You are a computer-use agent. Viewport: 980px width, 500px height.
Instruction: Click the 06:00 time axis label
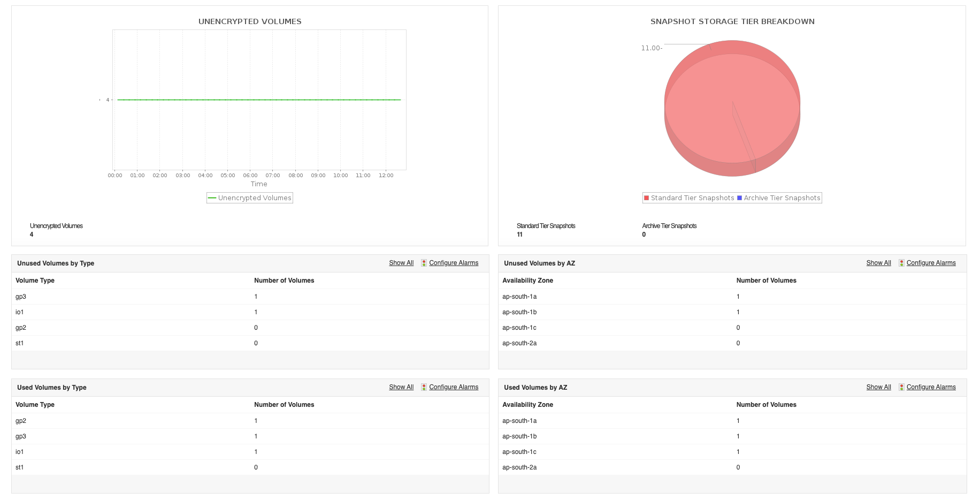coord(250,176)
